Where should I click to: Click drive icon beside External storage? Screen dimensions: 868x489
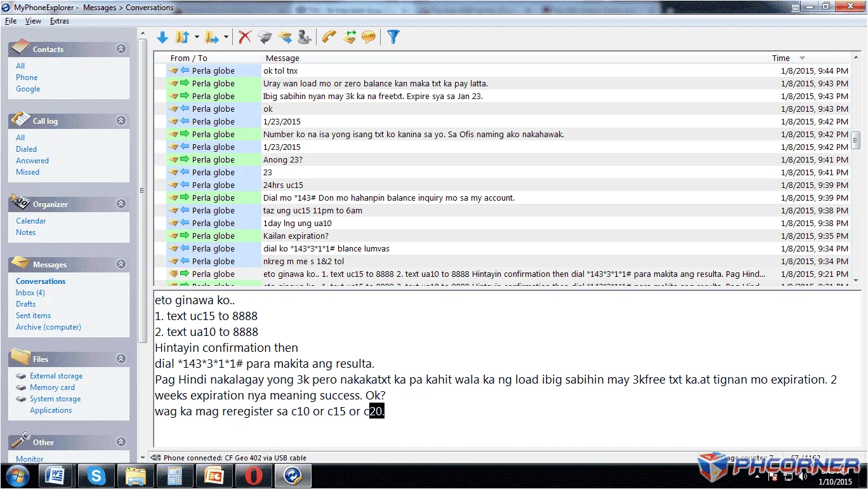point(22,376)
